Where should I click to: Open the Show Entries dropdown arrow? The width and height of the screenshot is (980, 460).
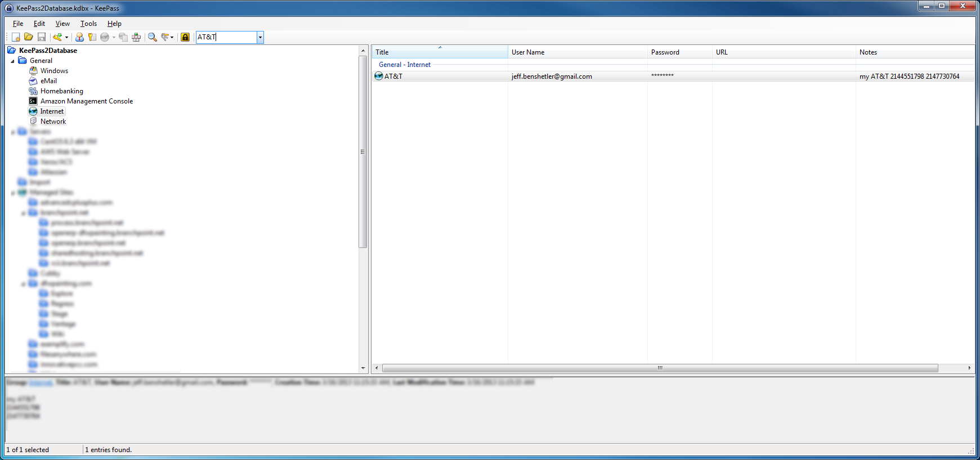pyautogui.click(x=172, y=37)
